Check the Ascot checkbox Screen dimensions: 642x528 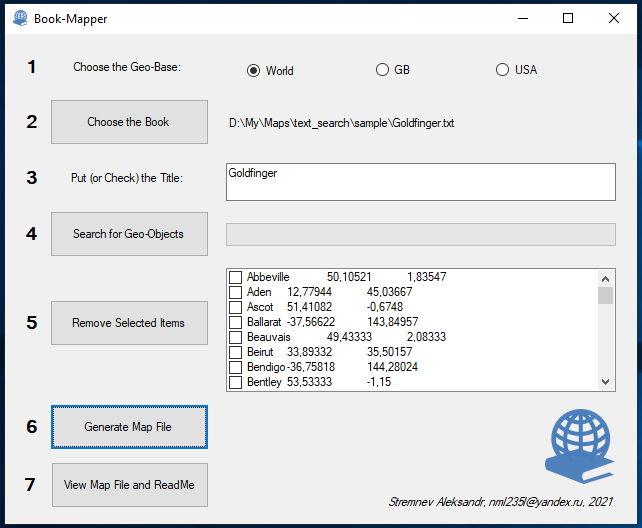(235, 307)
